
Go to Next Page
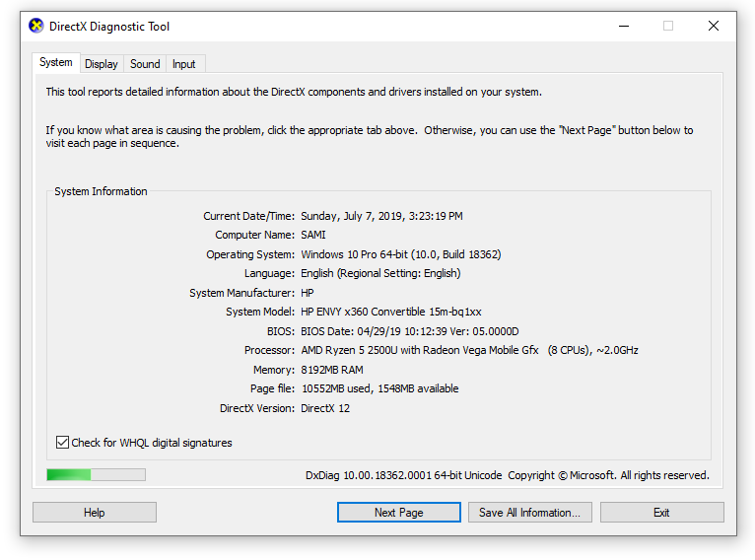pyautogui.click(x=398, y=513)
